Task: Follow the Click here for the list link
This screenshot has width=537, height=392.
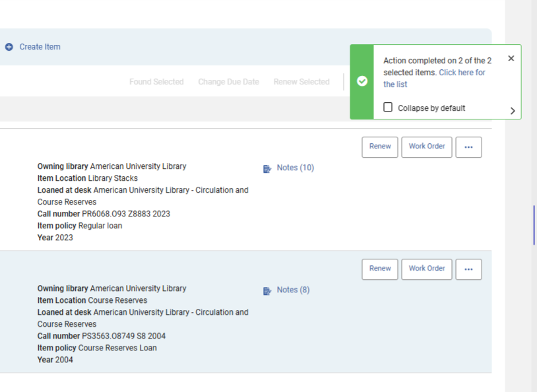Action: pos(462,73)
